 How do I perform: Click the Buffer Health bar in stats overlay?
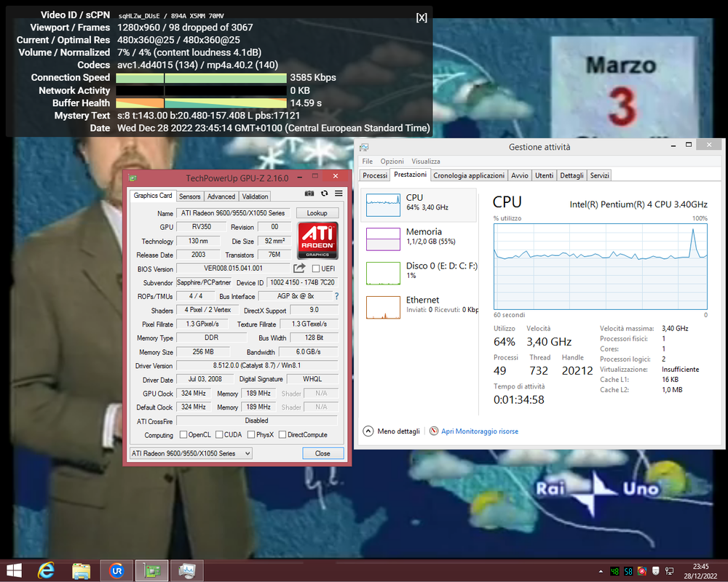pos(201,103)
